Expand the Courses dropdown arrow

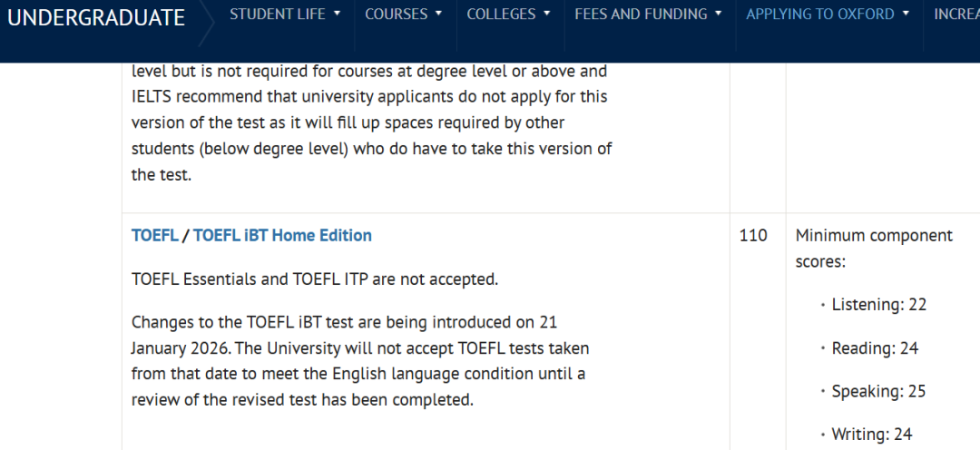pyautogui.click(x=439, y=14)
